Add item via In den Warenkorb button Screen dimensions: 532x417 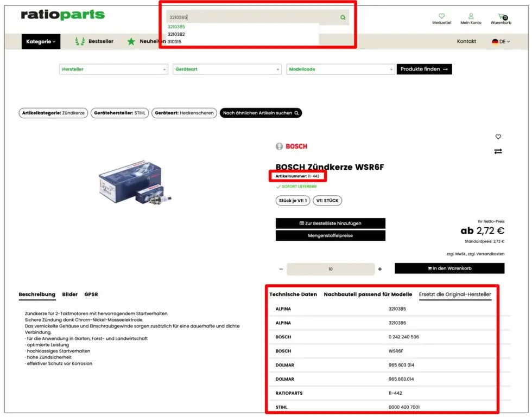449,268
